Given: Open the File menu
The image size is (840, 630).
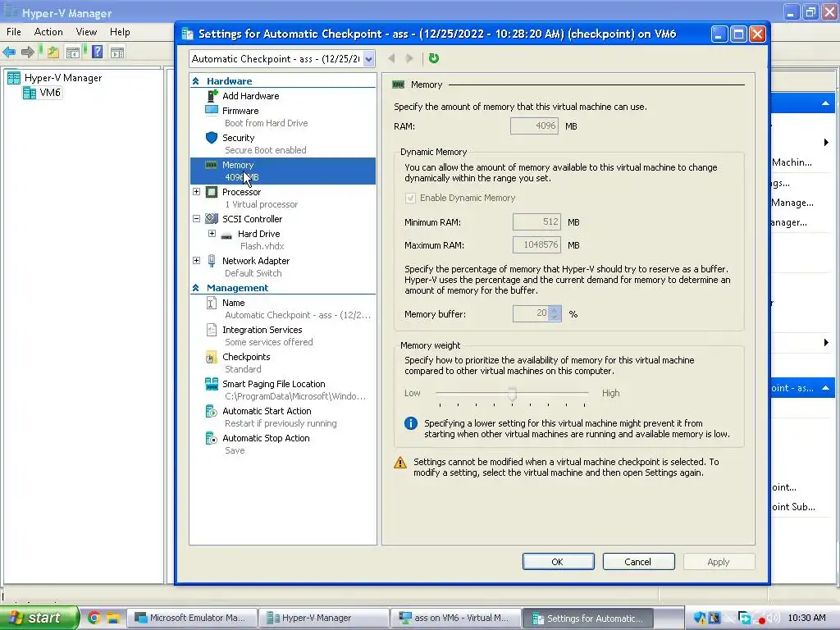Looking at the screenshot, I should click(14, 32).
